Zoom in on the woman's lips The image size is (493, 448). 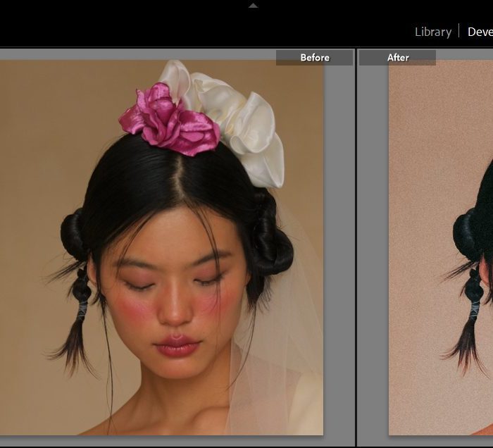[x=178, y=346]
